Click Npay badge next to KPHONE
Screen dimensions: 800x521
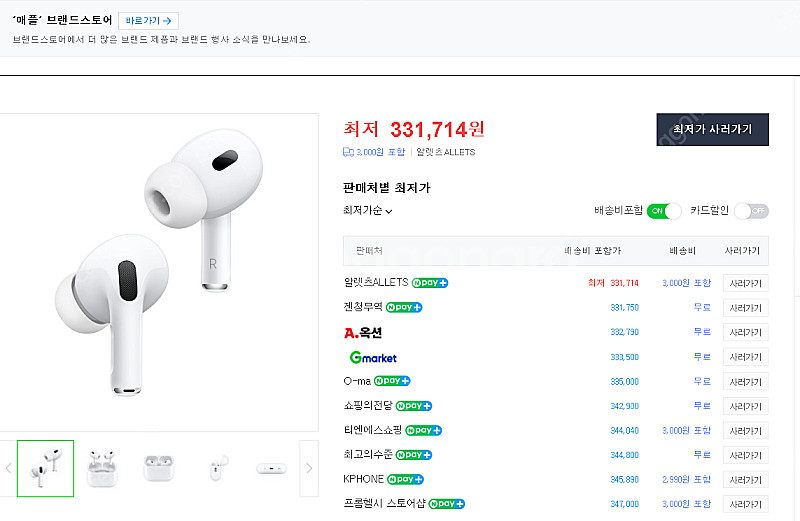[x=405, y=479]
